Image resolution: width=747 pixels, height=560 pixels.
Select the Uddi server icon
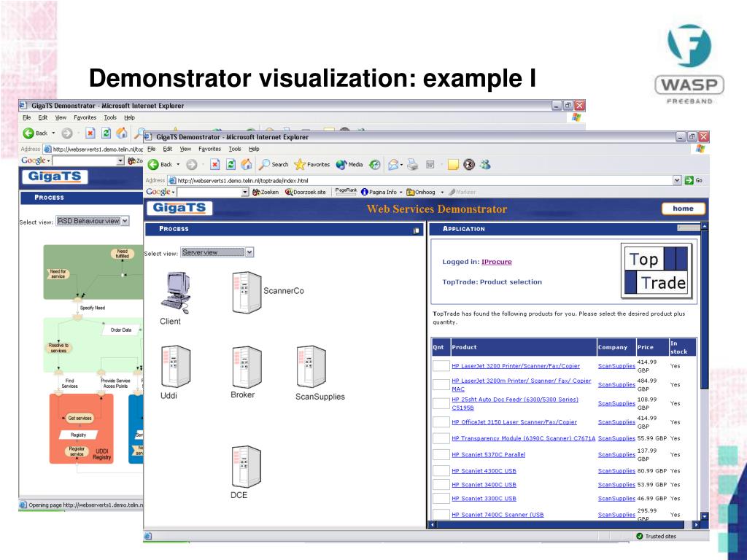pyautogui.click(x=176, y=367)
